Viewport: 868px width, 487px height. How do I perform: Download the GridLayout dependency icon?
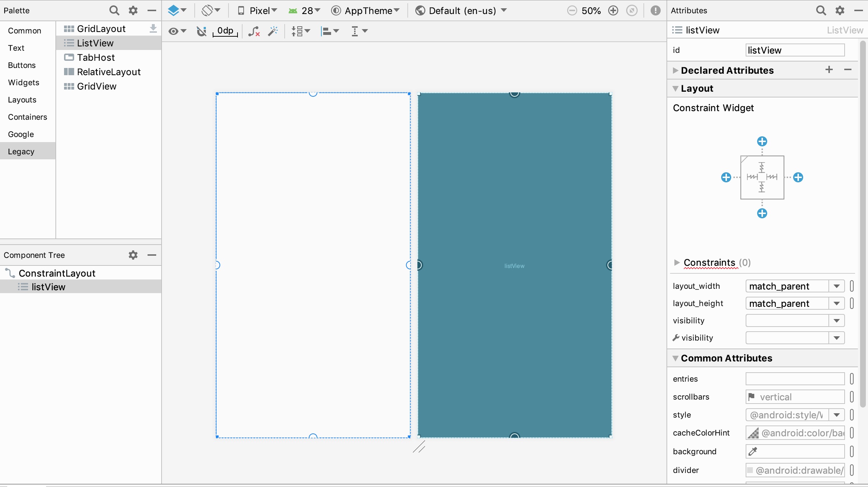pyautogui.click(x=153, y=29)
